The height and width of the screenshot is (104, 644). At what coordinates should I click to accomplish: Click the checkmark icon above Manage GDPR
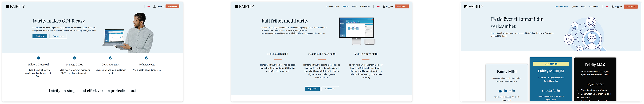click(x=74, y=58)
